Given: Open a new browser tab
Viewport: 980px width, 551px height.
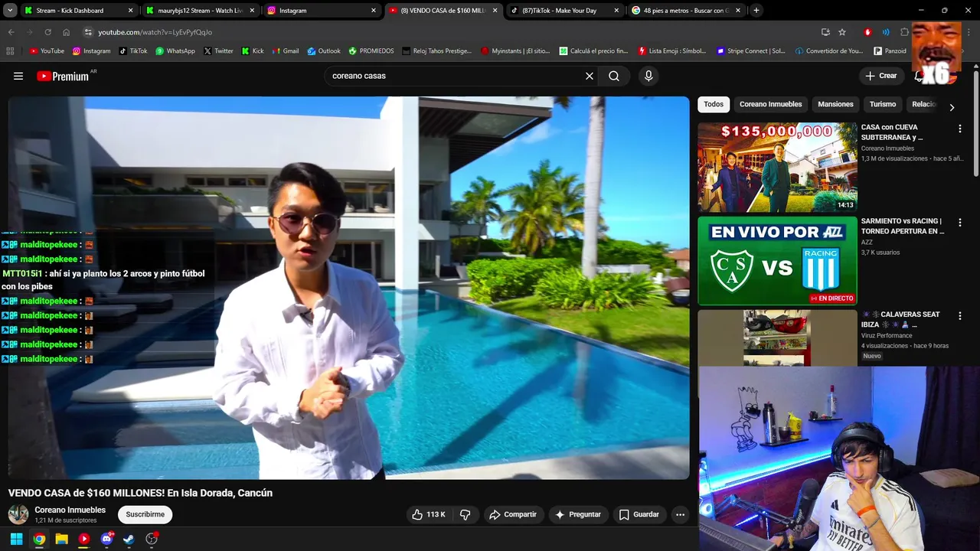Looking at the screenshot, I should tap(756, 11).
